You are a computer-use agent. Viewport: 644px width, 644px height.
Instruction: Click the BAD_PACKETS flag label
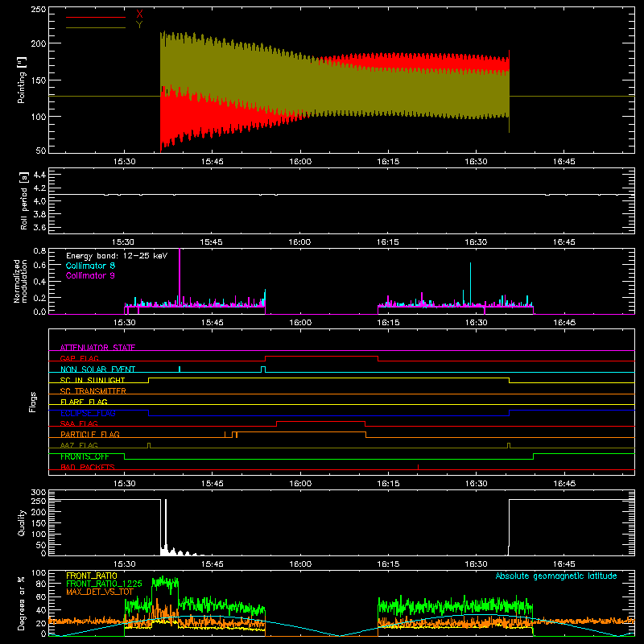(x=88, y=467)
